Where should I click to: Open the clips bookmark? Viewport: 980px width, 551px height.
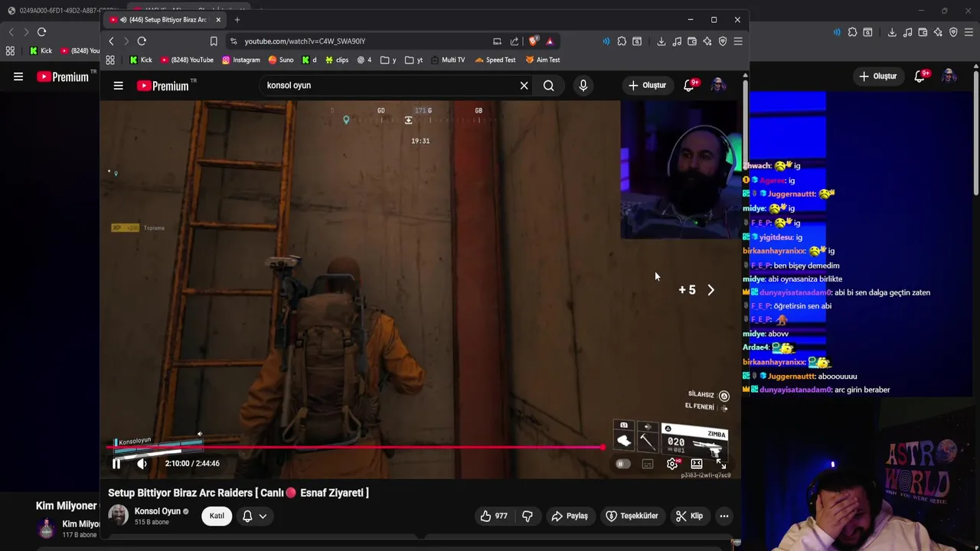[x=337, y=60]
